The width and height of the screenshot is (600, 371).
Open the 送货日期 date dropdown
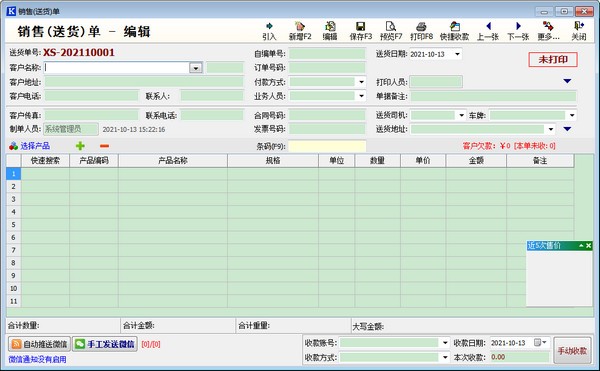(457, 54)
